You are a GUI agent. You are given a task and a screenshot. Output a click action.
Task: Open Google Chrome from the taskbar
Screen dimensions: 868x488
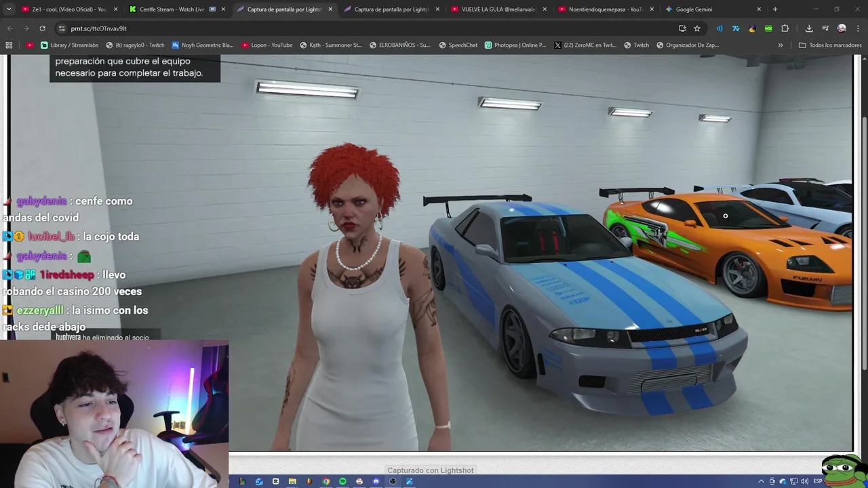(x=326, y=481)
